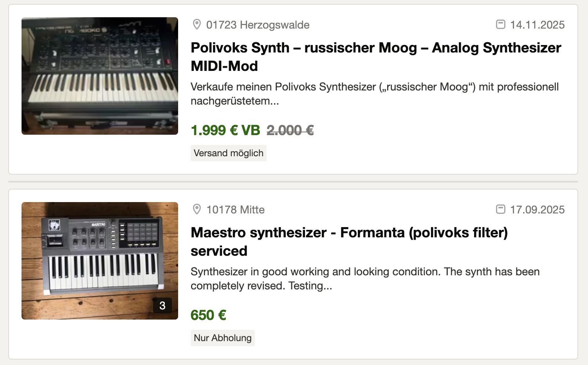Viewport: 588px width, 365px height.
Task: Click the 14.11.2025 listing date
Action: [537, 25]
